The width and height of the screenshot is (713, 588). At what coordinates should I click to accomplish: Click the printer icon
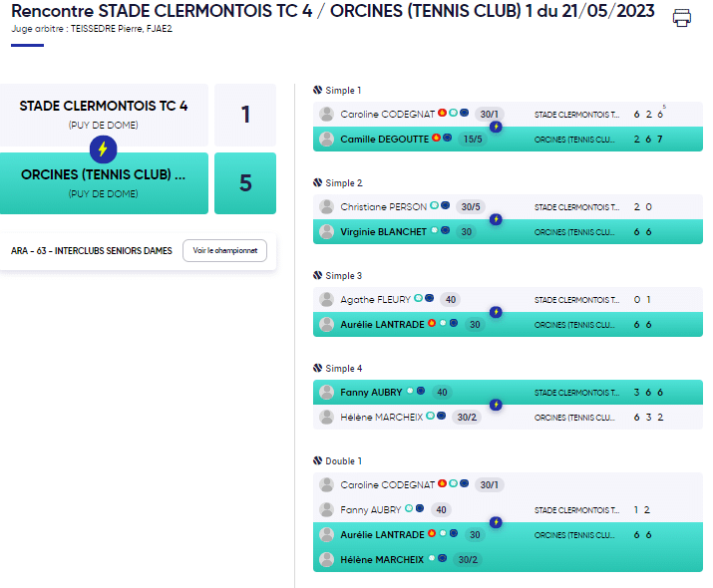(682, 18)
